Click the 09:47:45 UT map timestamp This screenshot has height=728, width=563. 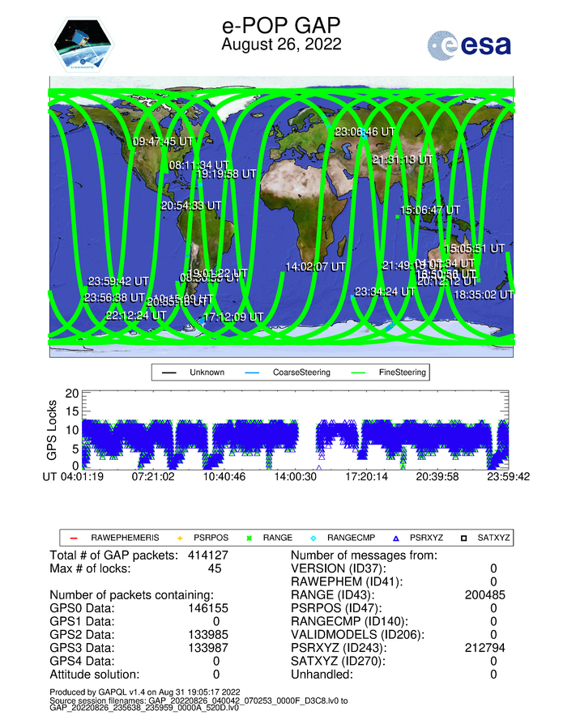point(163,142)
